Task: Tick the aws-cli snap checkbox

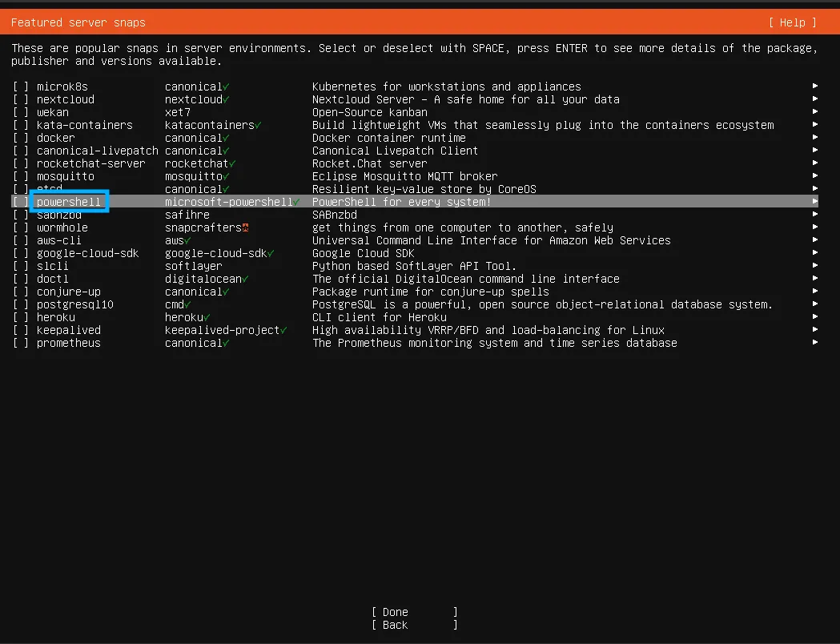Action: (20, 240)
